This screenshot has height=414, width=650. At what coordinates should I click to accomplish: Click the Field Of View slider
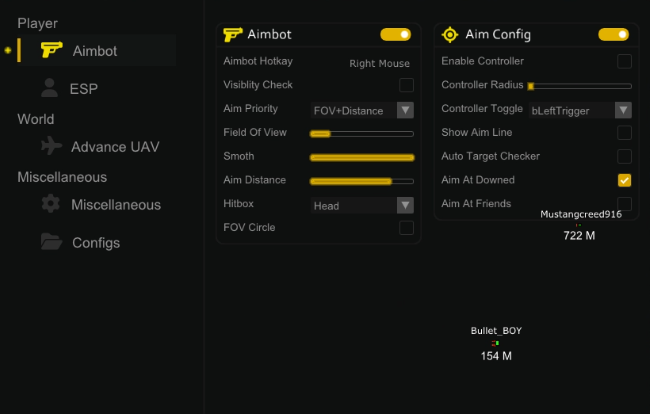[362, 133]
